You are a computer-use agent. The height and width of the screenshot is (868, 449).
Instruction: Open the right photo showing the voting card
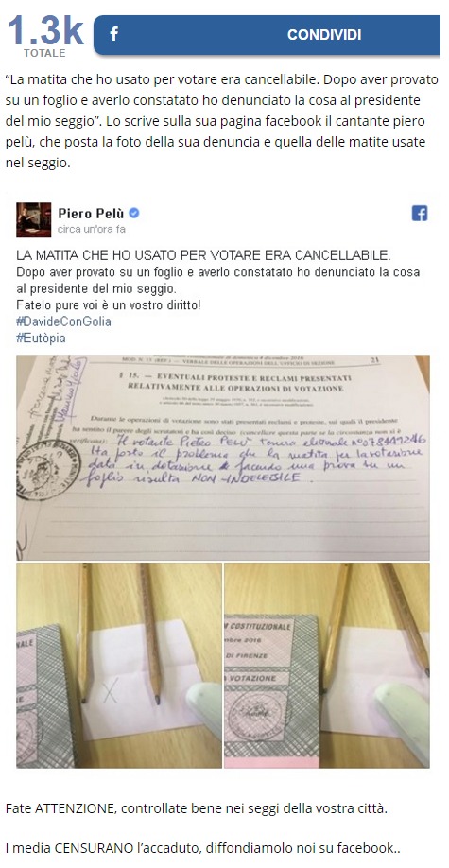click(x=327, y=666)
